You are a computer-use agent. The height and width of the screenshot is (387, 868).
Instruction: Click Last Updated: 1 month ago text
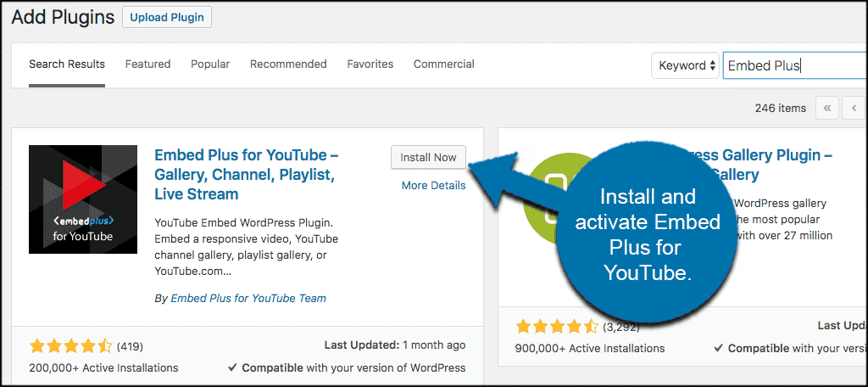(395, 345)
